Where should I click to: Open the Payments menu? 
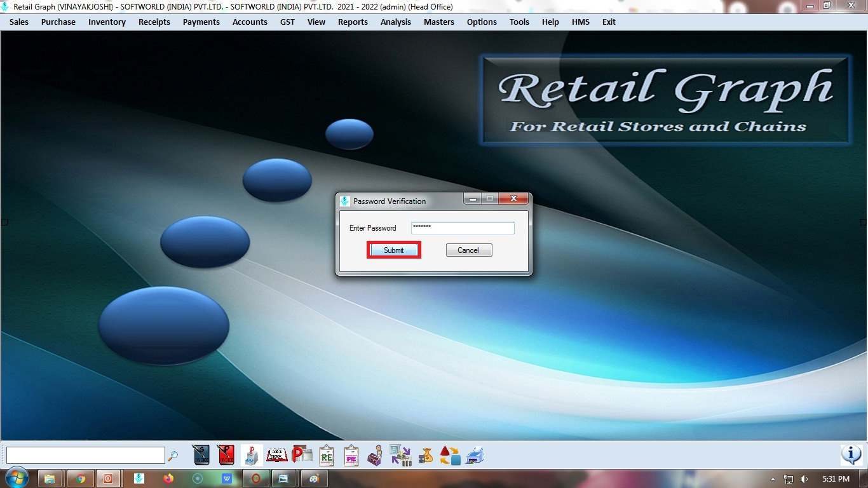click(x=201, y=22)
